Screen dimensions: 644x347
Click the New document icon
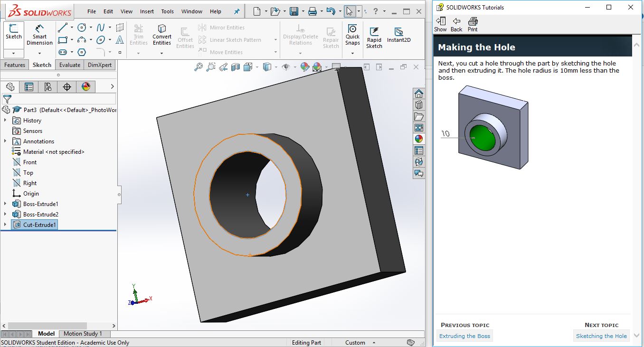[x=257, y=11]
